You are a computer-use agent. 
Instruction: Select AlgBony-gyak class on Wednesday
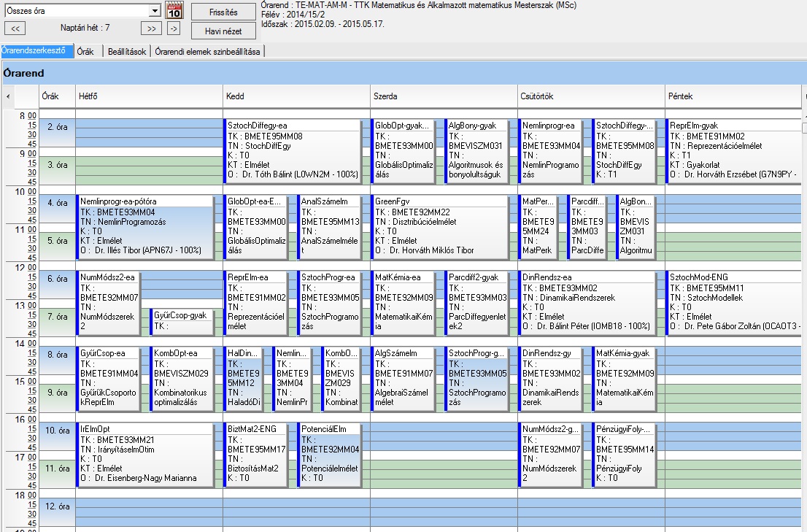click(x=477, y=152)
